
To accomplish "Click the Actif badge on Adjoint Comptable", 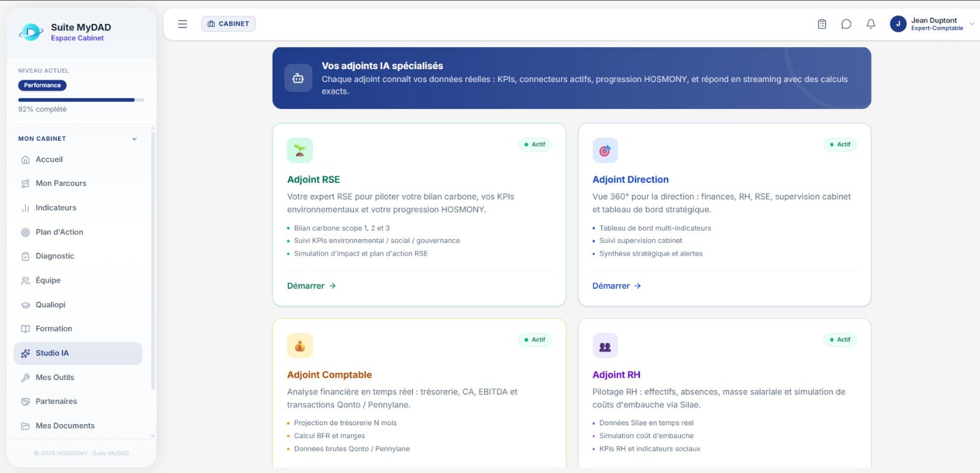I will pos(535,340).
